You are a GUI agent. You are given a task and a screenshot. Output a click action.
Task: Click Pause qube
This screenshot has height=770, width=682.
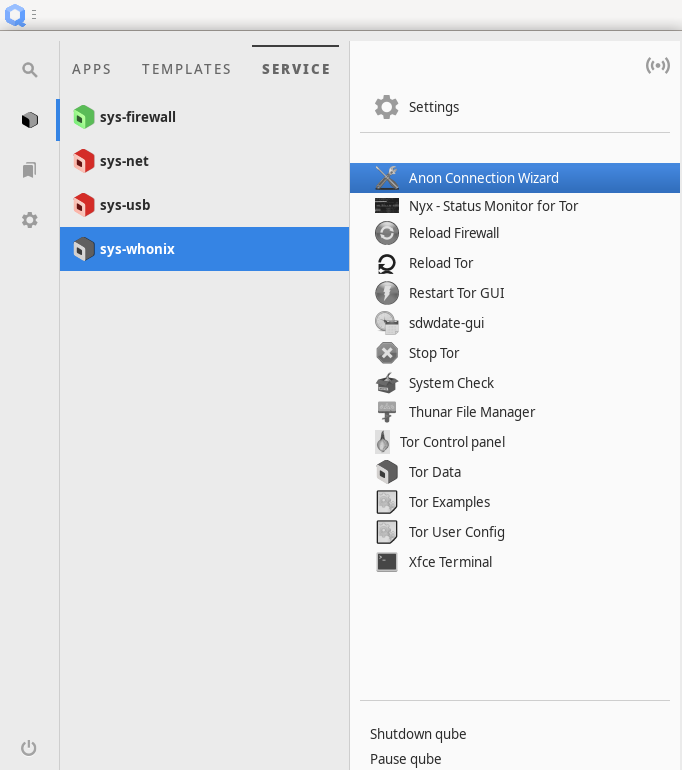click(x=406, y=759)
